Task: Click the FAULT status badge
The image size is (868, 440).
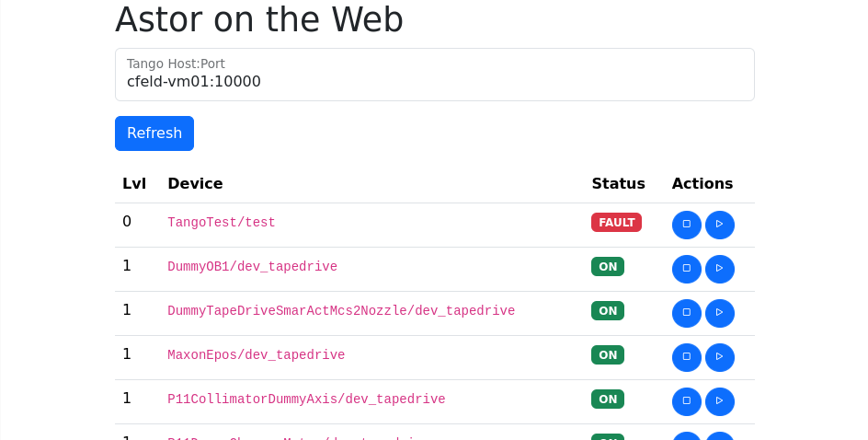Action: click(x=616, y=222)
